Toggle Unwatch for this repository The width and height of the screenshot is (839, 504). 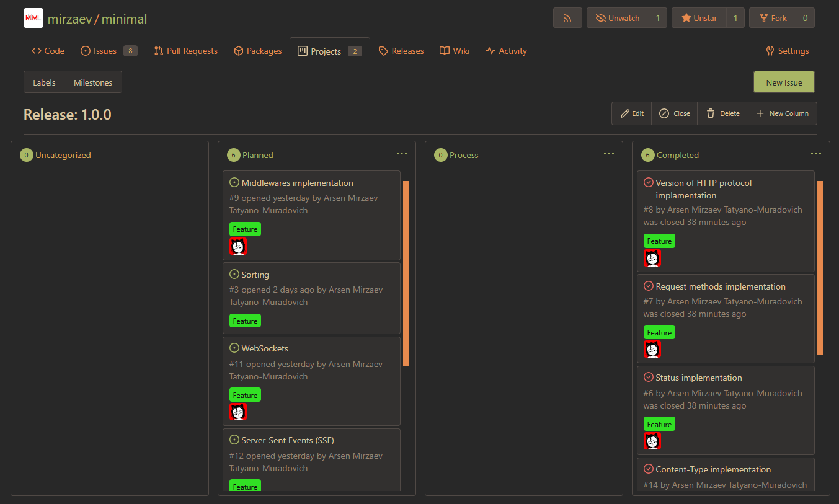[x=618, y=18]
